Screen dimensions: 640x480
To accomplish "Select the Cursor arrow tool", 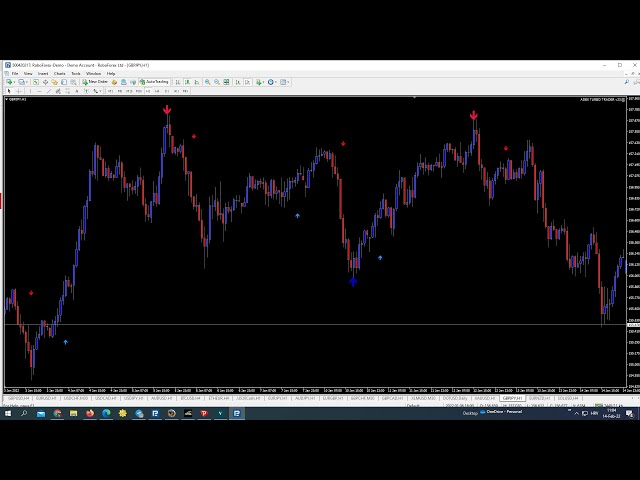I will click(x=9, y=91).
